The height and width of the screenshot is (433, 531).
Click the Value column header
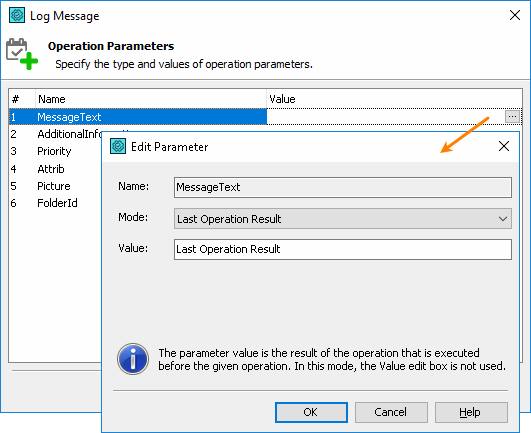[395, 99]
